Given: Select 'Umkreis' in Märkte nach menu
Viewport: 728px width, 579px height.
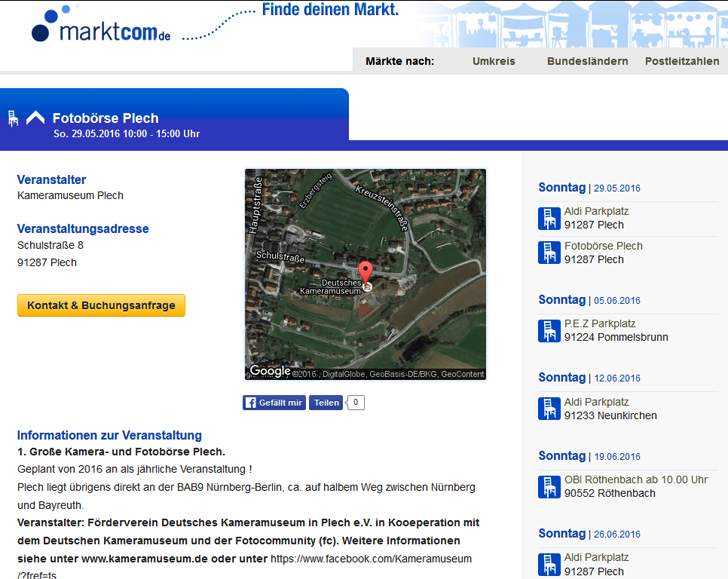Looking at the screenshot, I should [494, 61].
